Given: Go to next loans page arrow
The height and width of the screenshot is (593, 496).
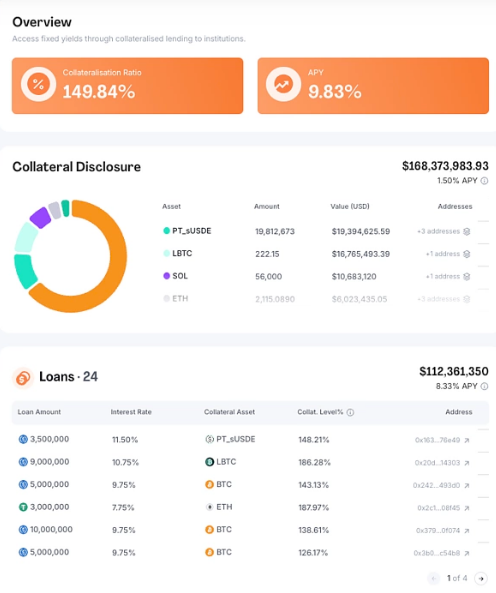Looking at the screenshot, I should [481, 578].
